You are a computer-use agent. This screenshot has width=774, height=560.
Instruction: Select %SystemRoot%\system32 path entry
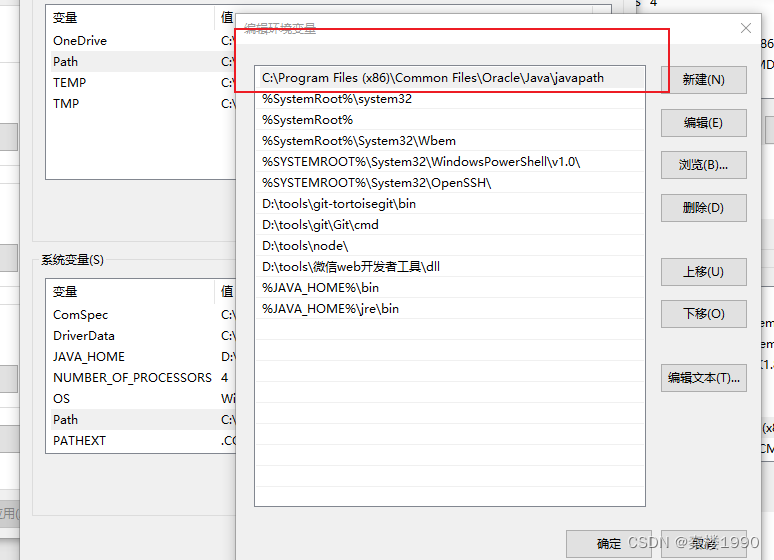click(450, 99)
